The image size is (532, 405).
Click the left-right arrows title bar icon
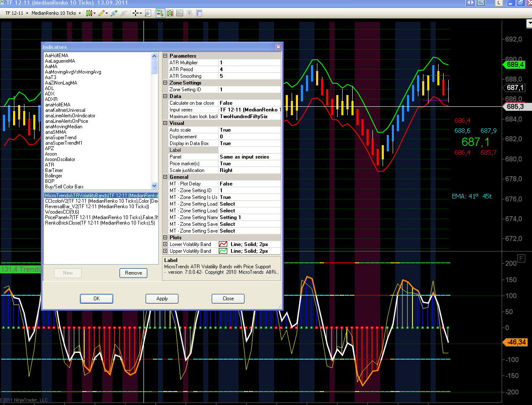click(x=470, y=3)
